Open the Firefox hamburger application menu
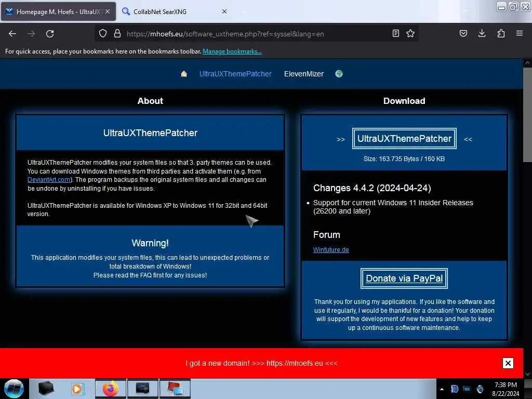Screen dimensions: 532x399 520,33
